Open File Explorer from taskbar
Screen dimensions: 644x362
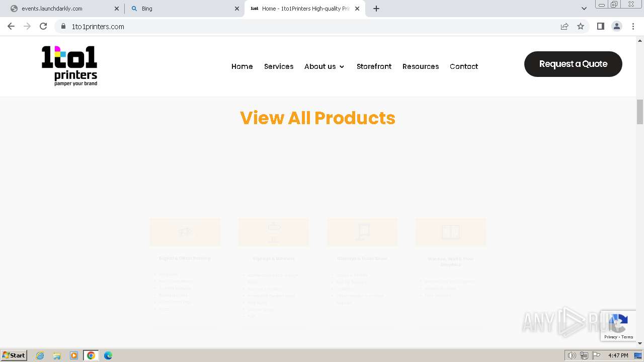pyautogui.click(x=57, y=355)
